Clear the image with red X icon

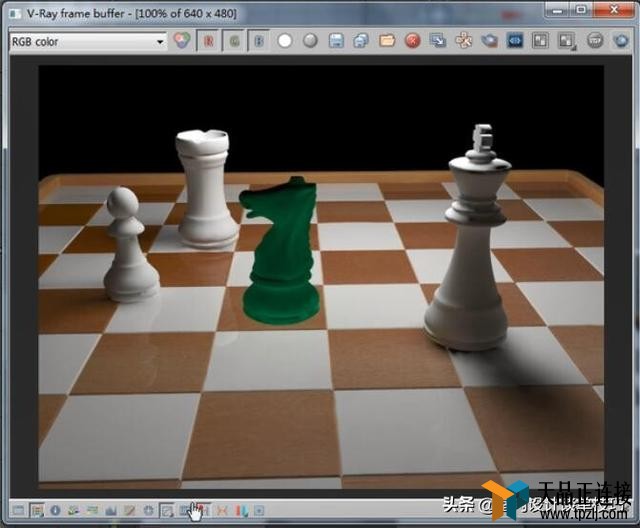413,41
